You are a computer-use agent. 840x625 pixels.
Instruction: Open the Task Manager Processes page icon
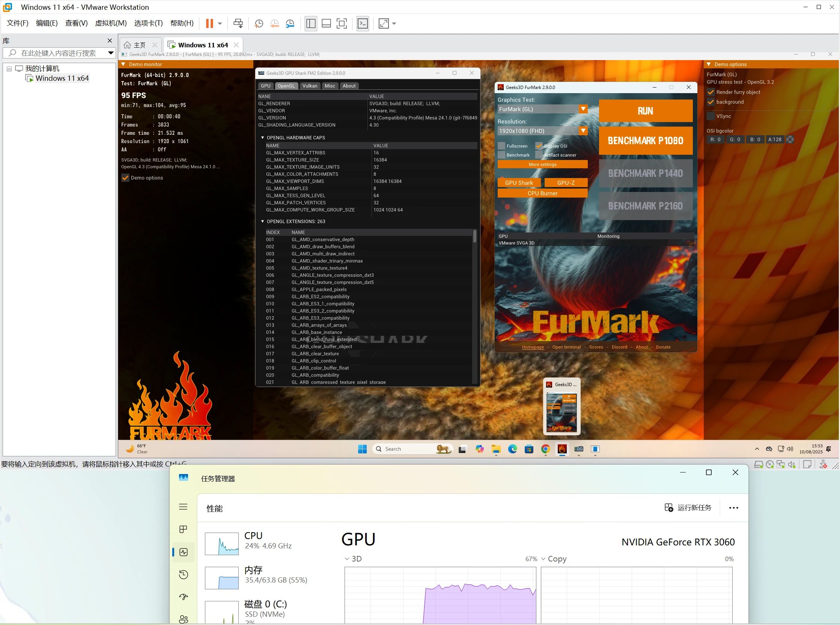(x=183, y=529)
